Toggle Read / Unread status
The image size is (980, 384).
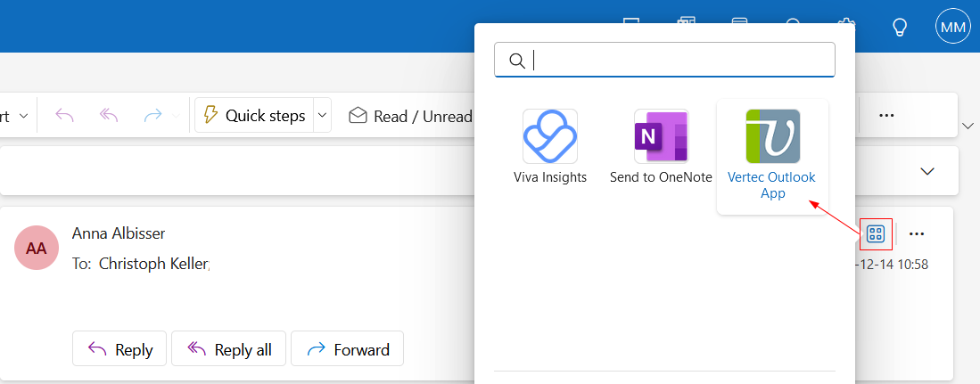point(410,116)
